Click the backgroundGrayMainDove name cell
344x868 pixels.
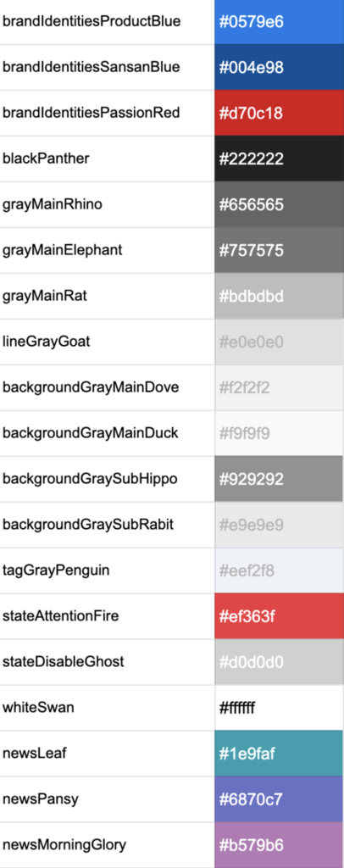coord(108,387)
